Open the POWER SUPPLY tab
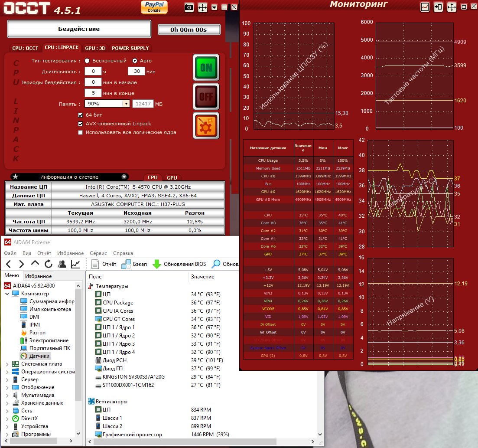The height and width of the screenshot is (448, 478). [x=130, y=48]
